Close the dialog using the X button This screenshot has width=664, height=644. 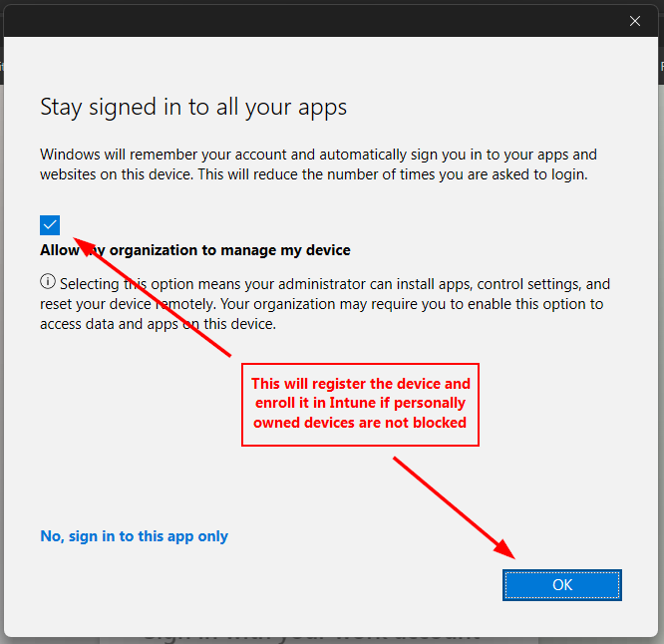pyautogui.click(x=635, y=20)
